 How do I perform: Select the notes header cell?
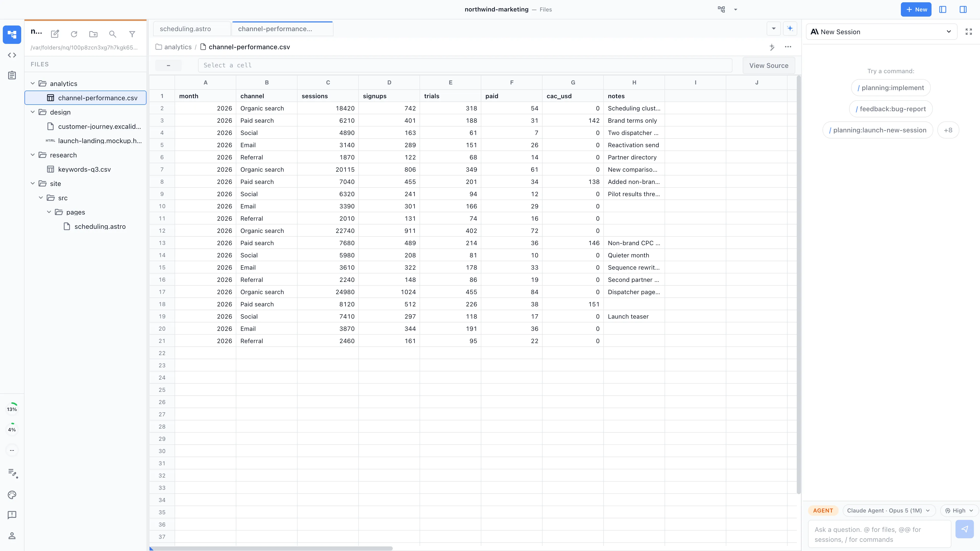point(634,96)
